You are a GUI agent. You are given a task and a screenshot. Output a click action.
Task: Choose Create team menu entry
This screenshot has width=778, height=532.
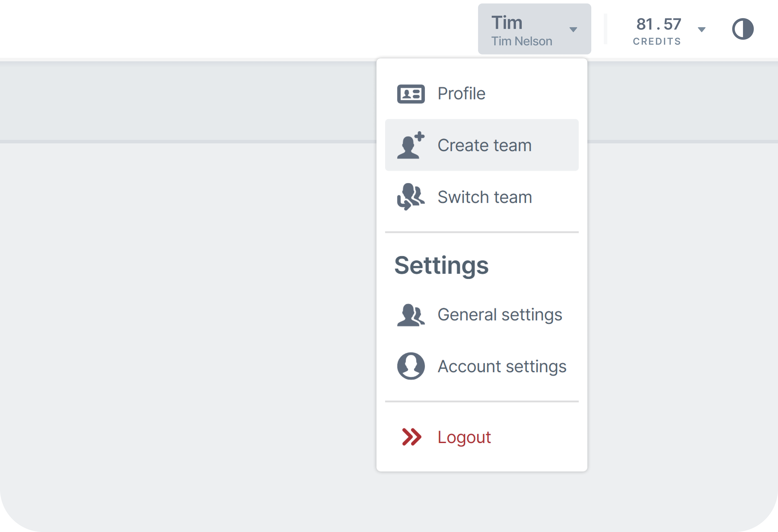point(482,145)
